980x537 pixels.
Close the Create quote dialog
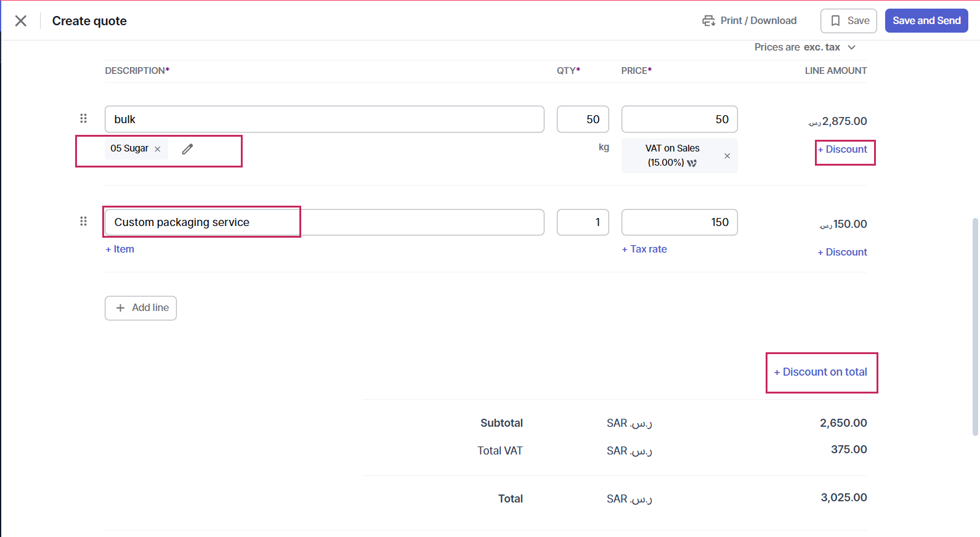point(21,21)
